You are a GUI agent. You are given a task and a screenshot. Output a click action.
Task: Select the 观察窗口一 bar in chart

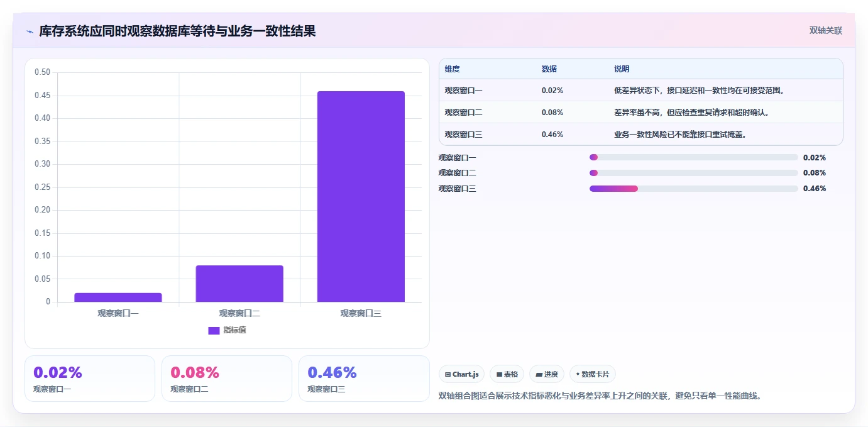click(118, 297)
